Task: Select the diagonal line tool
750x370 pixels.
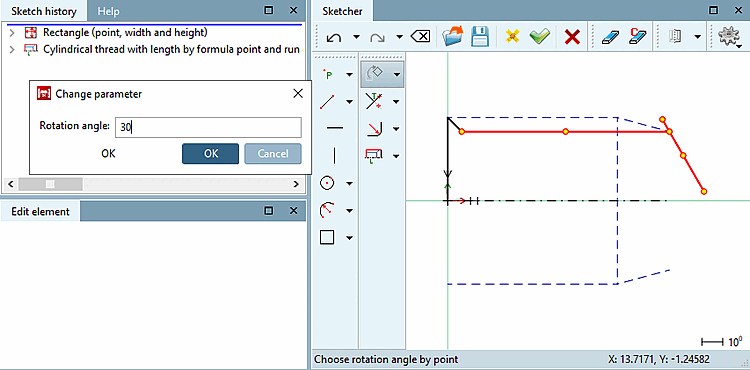Action: click(x=327, y=101)
